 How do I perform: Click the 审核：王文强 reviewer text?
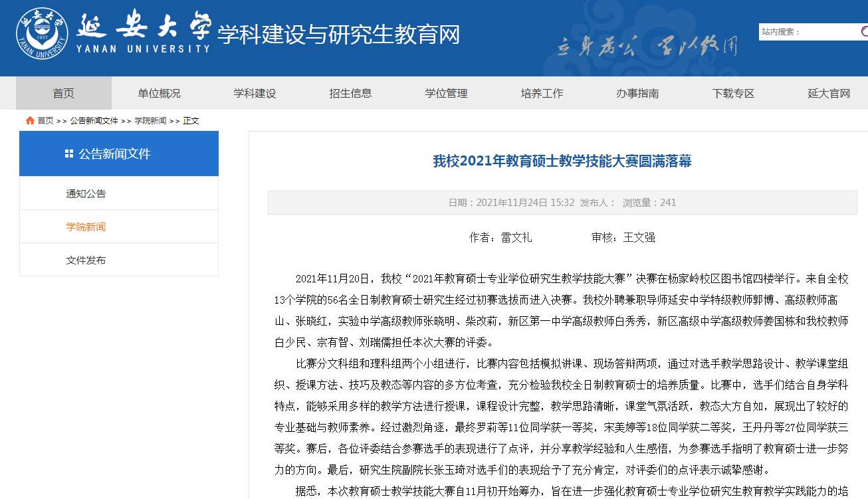(623, 237)
